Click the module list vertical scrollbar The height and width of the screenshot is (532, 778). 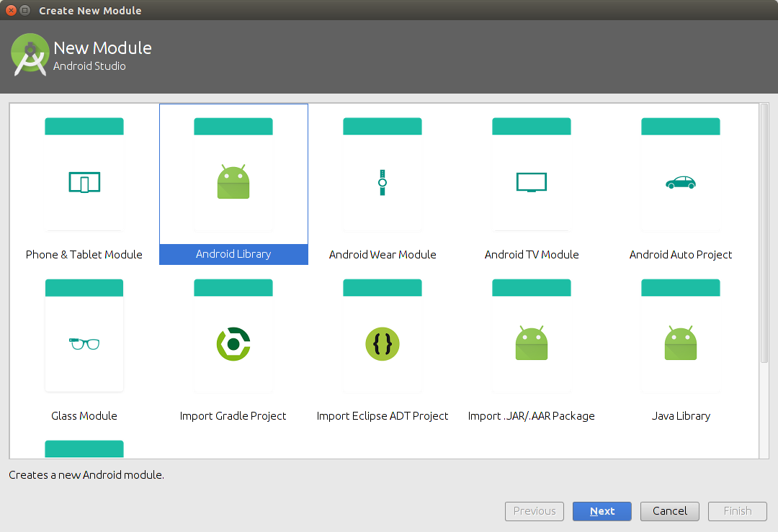pyautogui.click(x=764, y=233)
